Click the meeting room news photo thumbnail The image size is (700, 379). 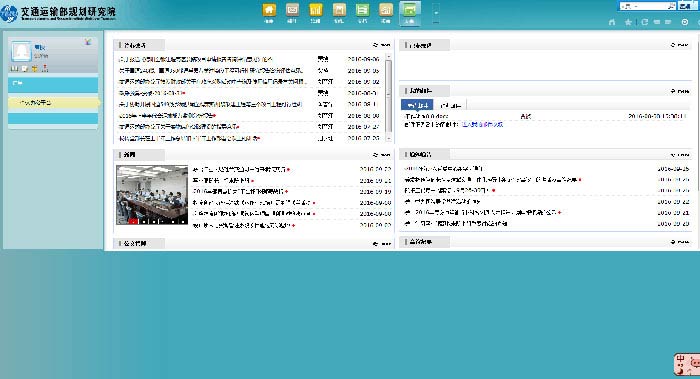152,195
